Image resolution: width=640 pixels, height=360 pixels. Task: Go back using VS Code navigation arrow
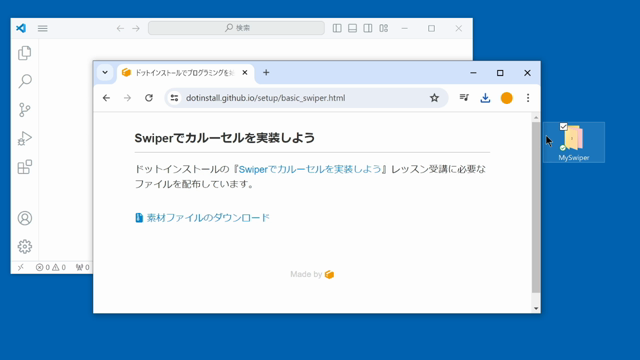coord(120,28)
